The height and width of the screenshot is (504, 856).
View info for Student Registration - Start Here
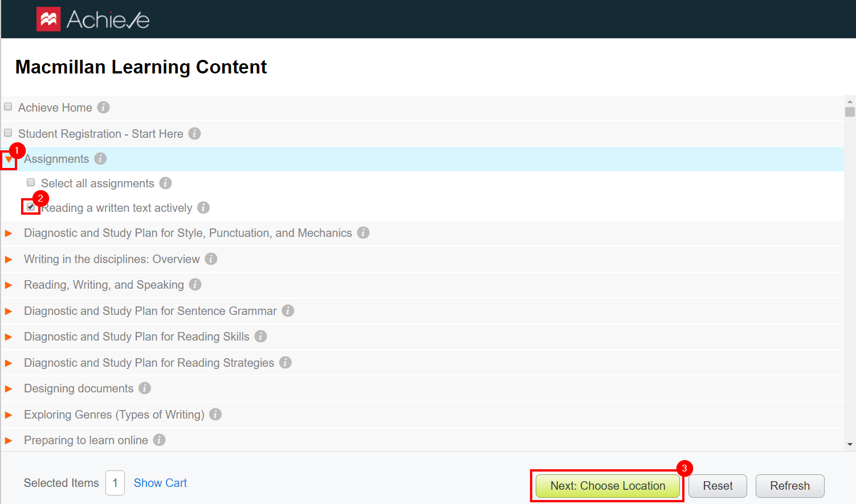pos(194,133)
